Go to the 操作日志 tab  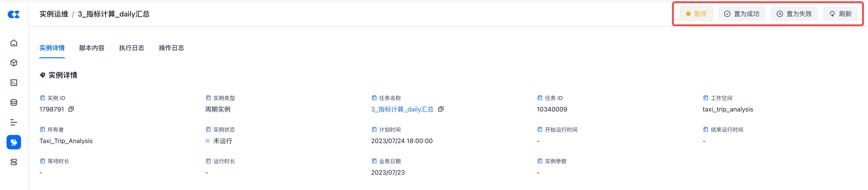[x=171, y=48]
